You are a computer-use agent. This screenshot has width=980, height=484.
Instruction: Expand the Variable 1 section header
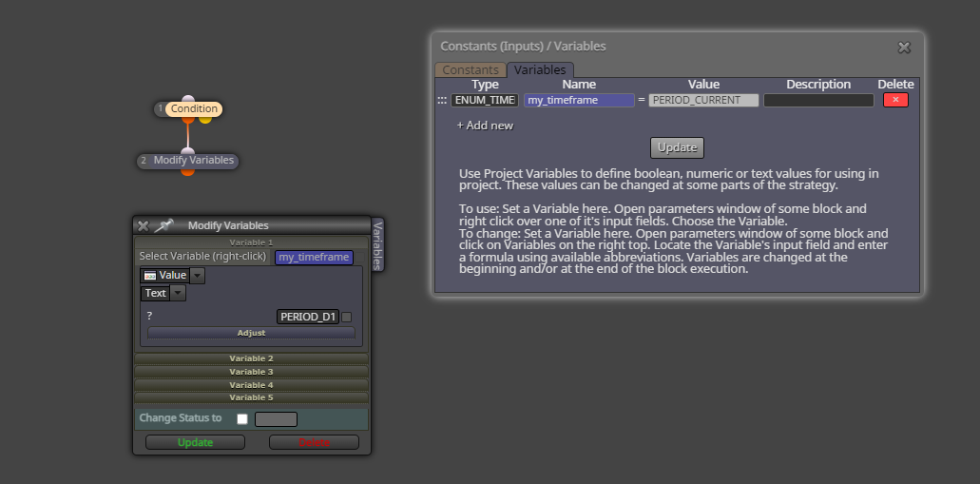(x=251, y=242)
